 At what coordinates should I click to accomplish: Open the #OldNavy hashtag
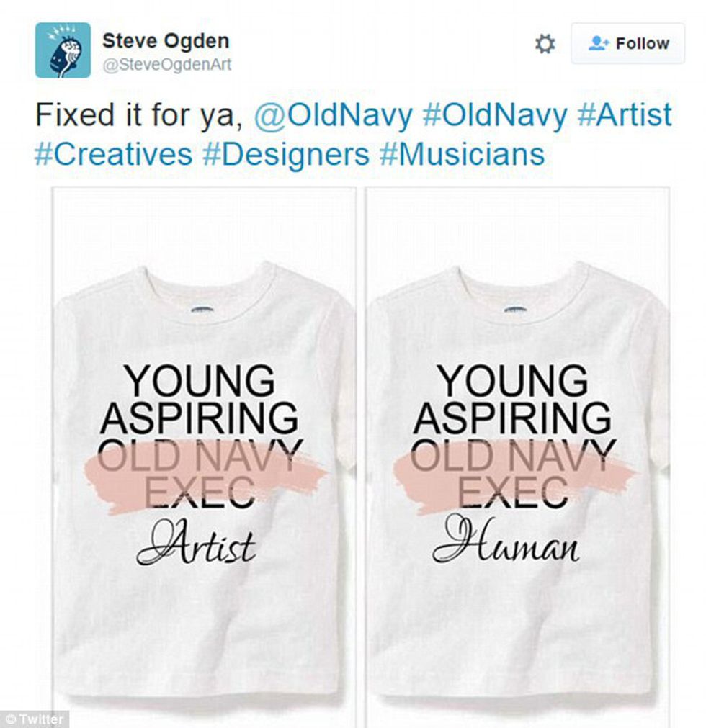click(x=495, y=115)
